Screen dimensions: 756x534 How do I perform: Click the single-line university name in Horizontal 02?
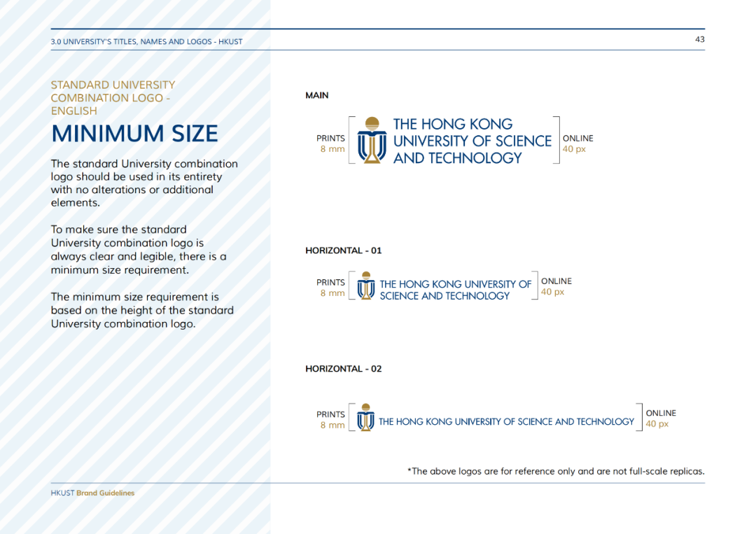pos(506,422)
